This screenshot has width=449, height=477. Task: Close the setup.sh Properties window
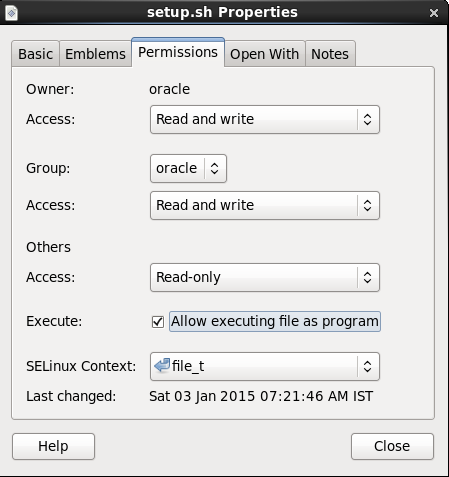point(434,13)
